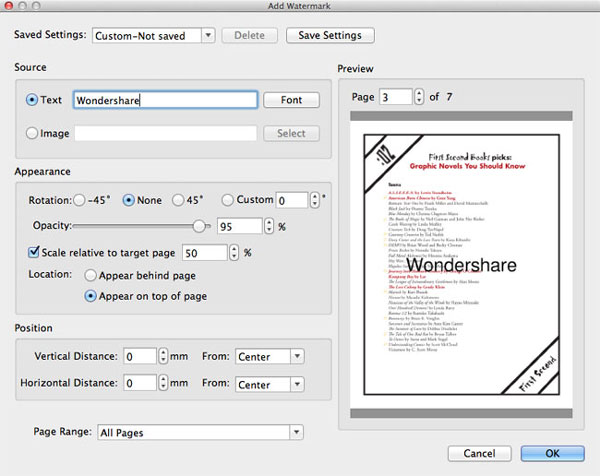Image resolution: width=600 pixels, height=476 pixels.
Task: Toggle Scale relative to target page checkbox
Action: (34, 252)
